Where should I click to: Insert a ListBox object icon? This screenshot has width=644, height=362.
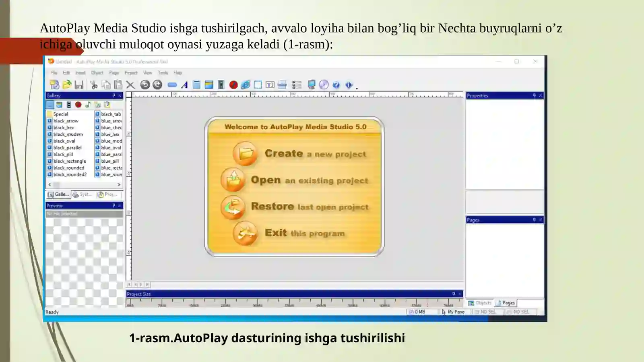point(297,85)
